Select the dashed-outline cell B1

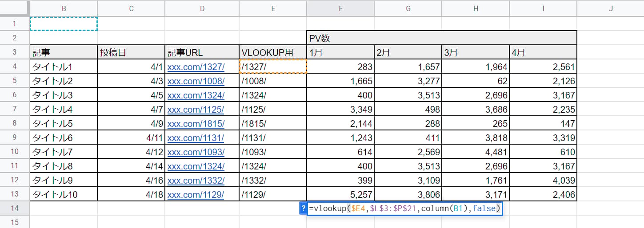pos(64,24)
